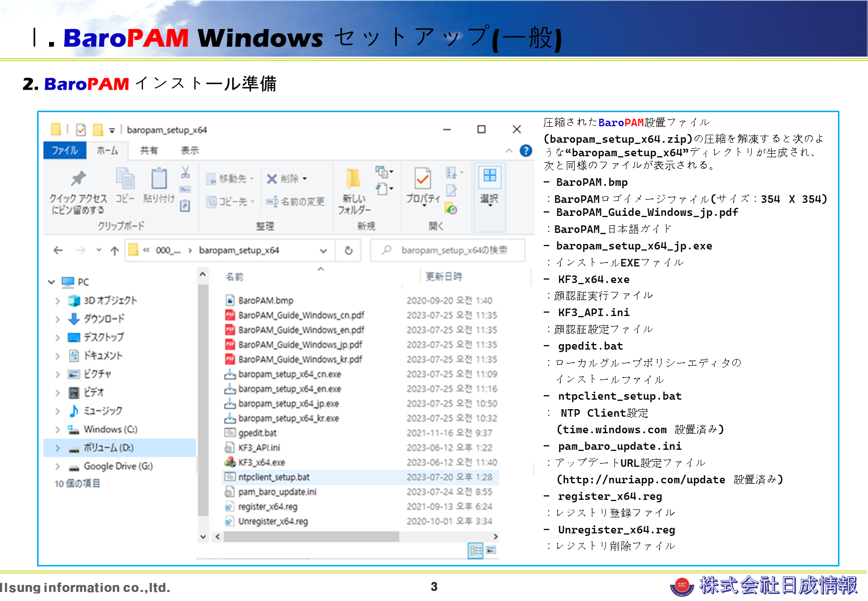
Task: Click the navigation pane vertical scrollbar
Action: coord(203,401)
